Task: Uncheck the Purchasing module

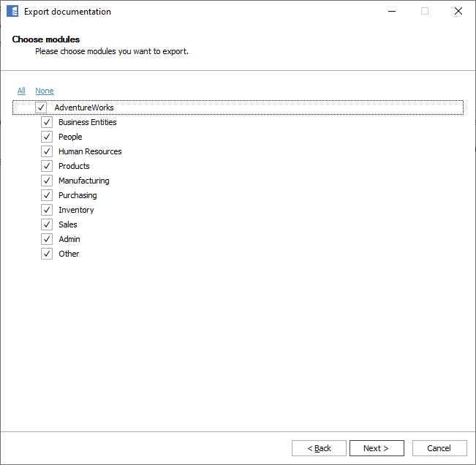Action: (x=47, y=195)
